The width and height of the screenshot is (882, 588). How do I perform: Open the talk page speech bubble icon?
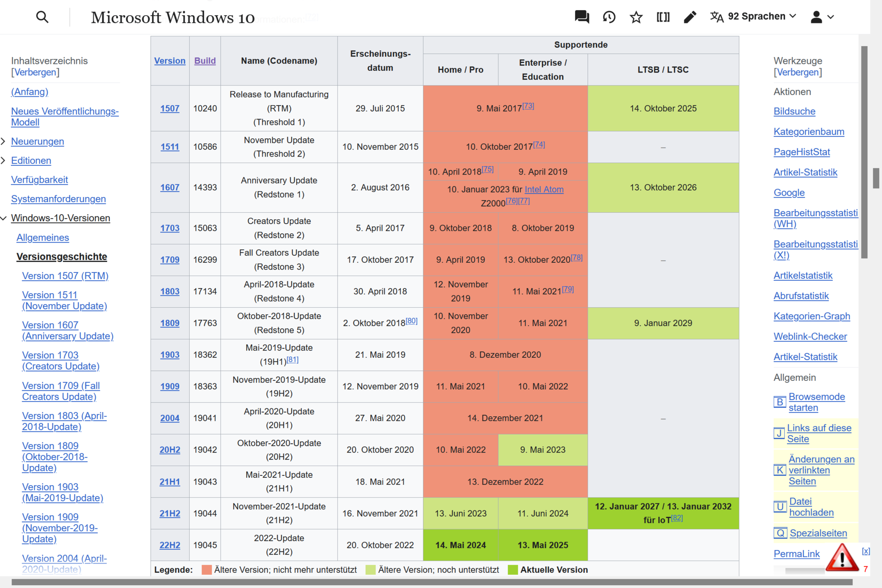pyautogui.click(x=582, y=17)
